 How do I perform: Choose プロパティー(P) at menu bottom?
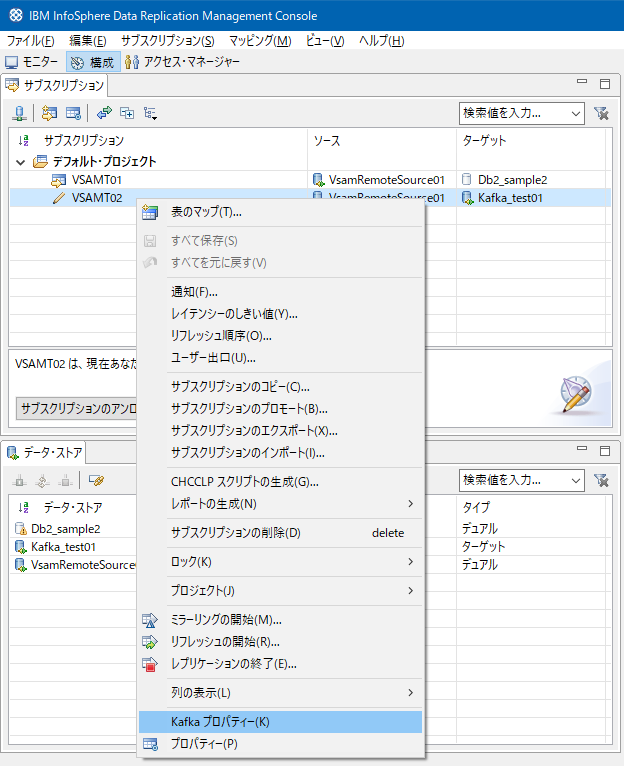280,744
